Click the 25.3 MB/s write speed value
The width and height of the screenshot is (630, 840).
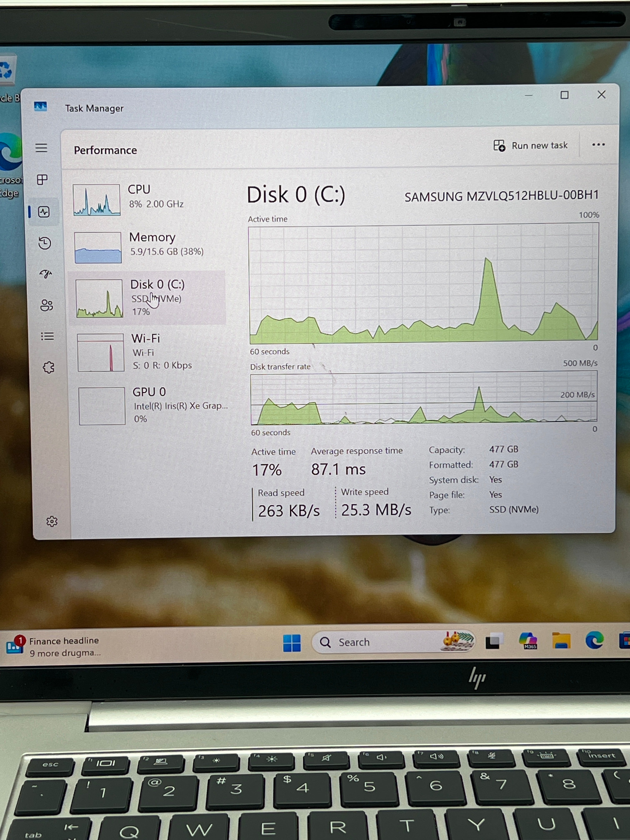coord(376,510)
